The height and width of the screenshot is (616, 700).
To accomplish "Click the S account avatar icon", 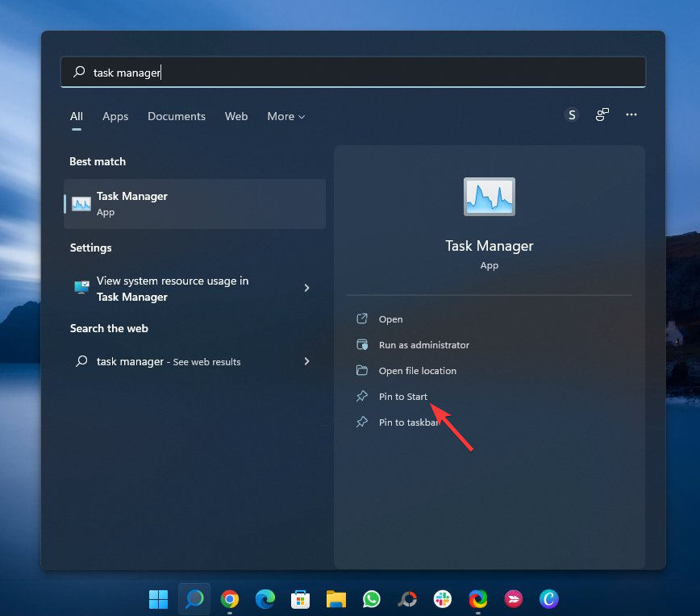I will click(x=572, y=115).
